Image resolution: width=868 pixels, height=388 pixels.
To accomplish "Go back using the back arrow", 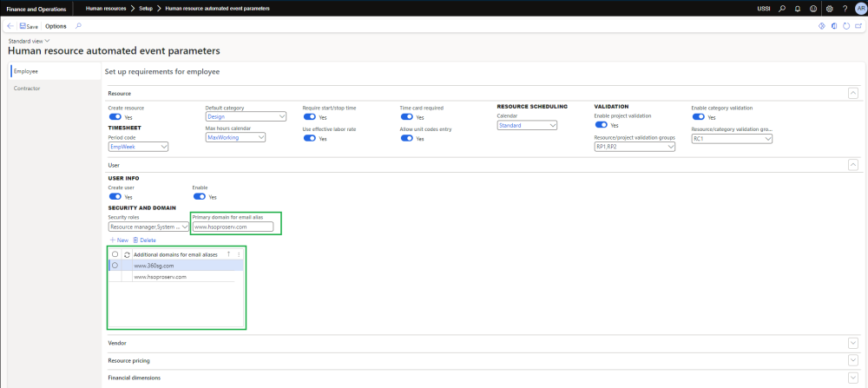I will [9, 27].
